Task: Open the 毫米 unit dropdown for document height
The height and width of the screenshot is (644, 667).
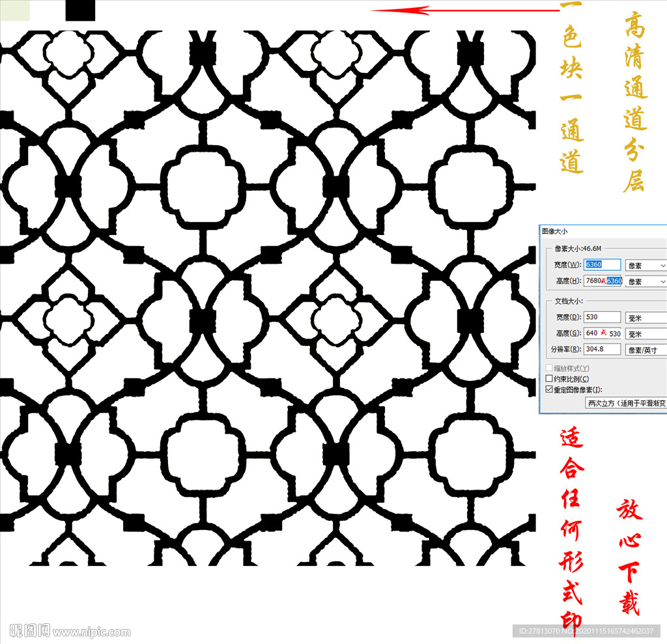Action: [646, 334]
